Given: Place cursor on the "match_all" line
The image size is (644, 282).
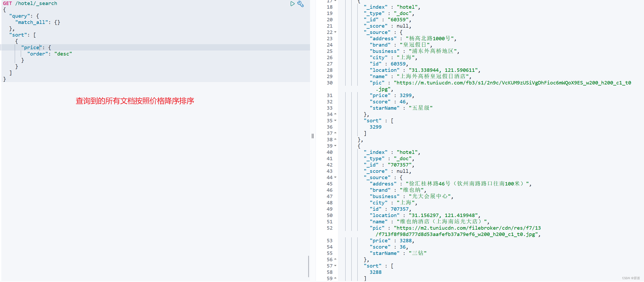Looking at the screenshot, I should pos(38,22).
